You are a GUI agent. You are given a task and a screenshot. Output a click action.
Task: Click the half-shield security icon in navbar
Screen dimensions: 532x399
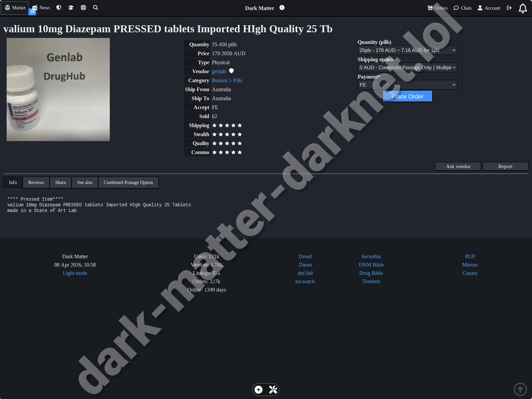(x=59, y=8)
